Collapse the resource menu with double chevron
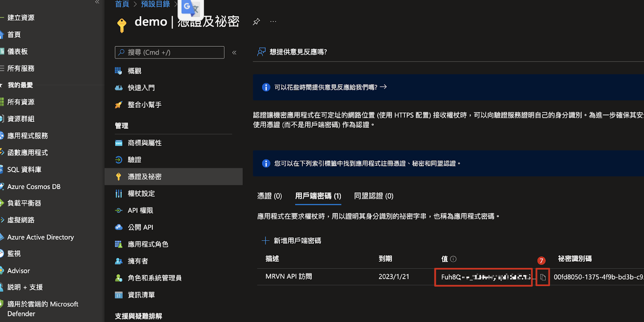The image size is (644, 322). click(x=234, y=53)
